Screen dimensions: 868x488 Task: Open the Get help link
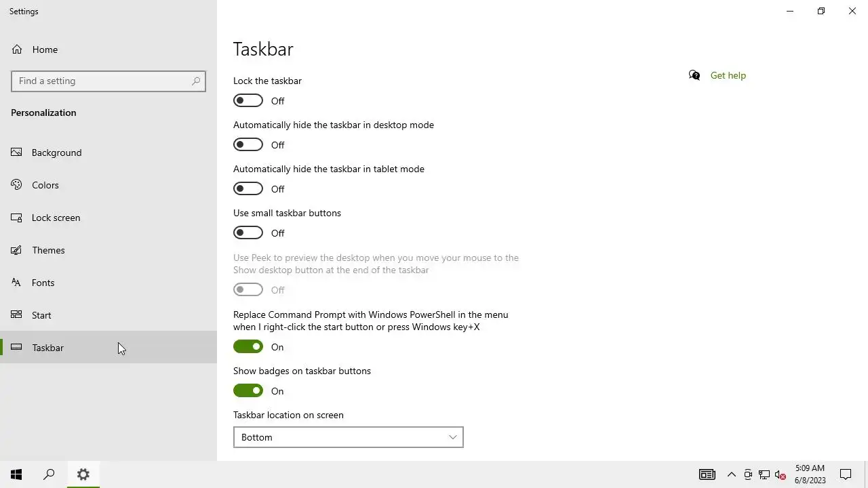click(728, 75)
